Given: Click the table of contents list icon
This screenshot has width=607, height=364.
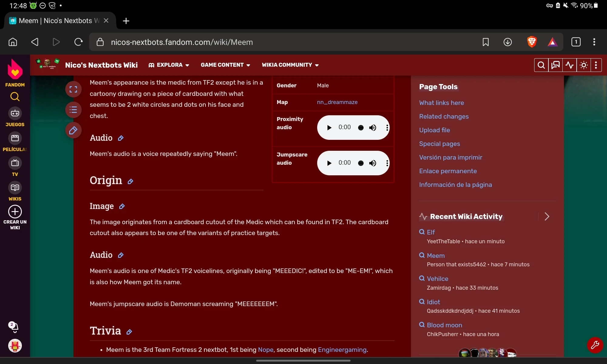Looking at the screenshot, I should coord(73,110).
